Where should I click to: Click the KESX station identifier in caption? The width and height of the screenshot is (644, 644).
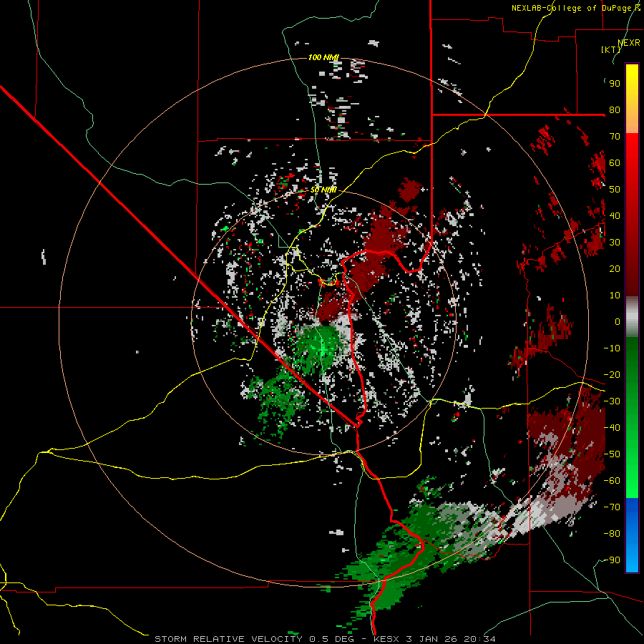click(386, 639)
